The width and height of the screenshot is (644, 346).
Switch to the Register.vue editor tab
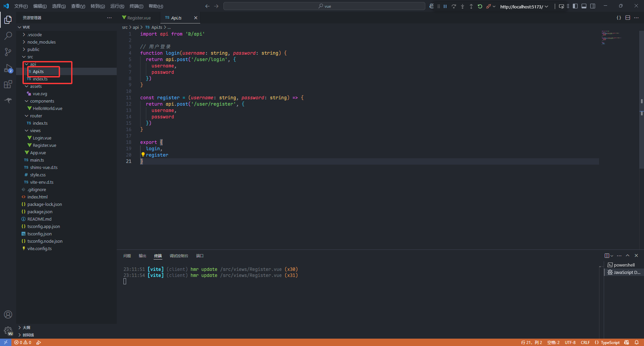[139, 18]
